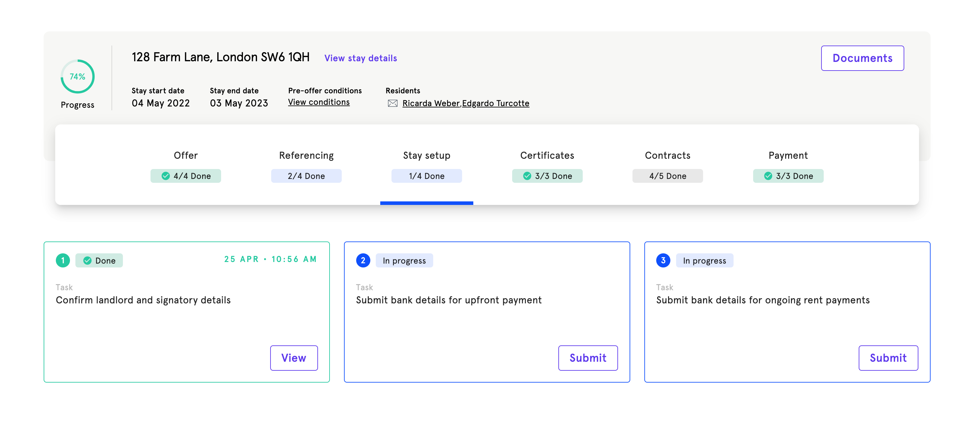The image size is (980, 431).
Task: Open the View stay details link
Action: [360, 58]
